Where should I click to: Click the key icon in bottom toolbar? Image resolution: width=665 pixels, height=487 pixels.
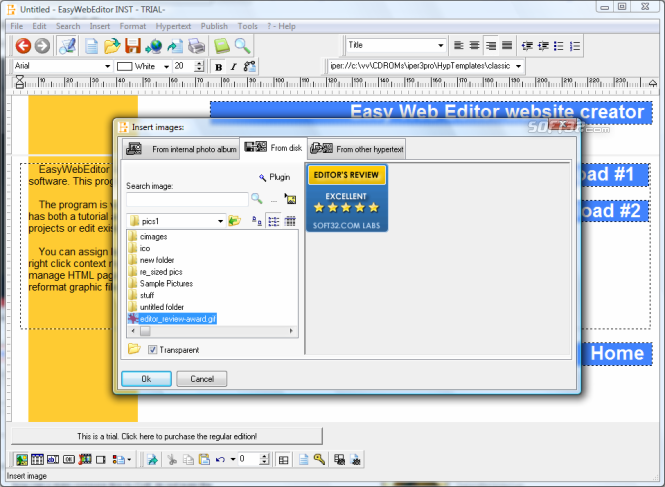click(x=320, y=459)
